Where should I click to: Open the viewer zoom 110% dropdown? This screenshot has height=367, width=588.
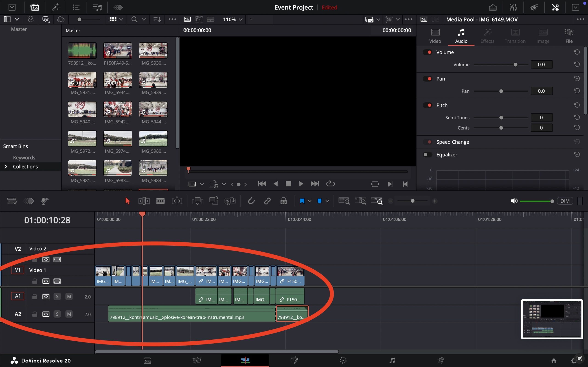point(232,19)
